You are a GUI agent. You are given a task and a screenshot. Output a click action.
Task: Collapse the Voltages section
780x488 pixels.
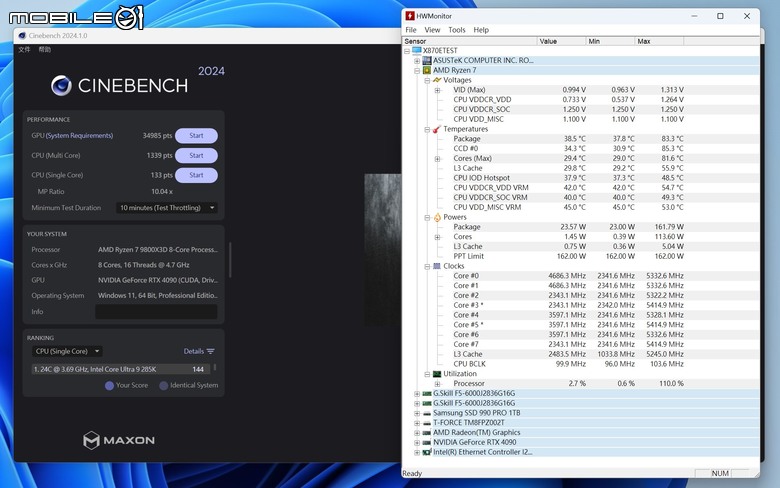pos(427,80)
